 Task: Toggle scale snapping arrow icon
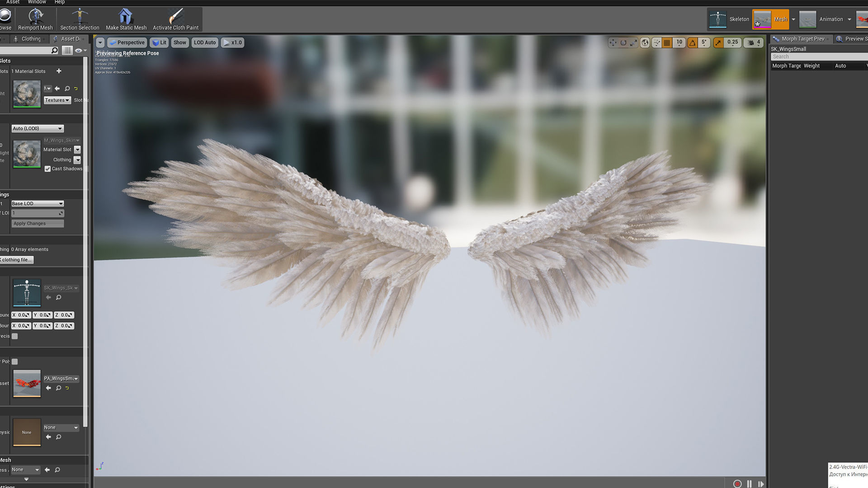click(x=718, y=42)
